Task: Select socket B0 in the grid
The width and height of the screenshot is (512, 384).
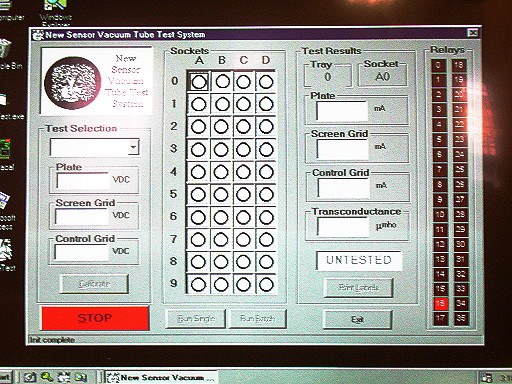Action: (222, 82)
